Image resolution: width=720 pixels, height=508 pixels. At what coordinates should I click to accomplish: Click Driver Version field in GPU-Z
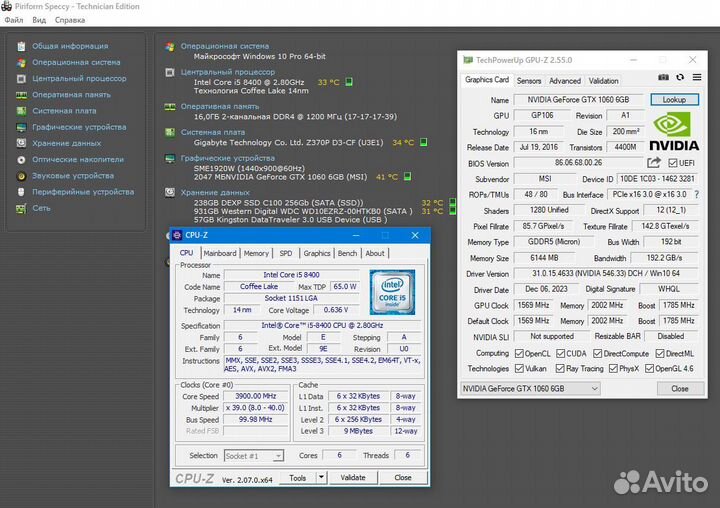pos(606,273)
